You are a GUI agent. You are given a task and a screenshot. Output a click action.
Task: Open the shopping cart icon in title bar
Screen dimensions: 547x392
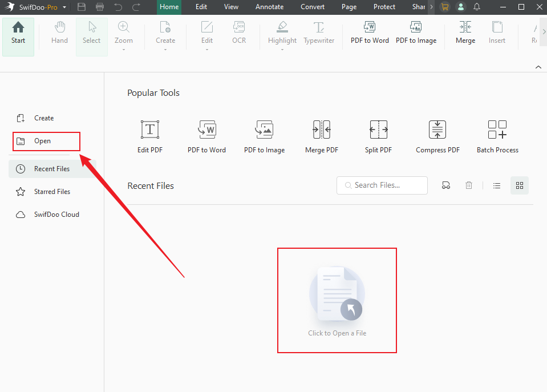click(x=445, y=7)
